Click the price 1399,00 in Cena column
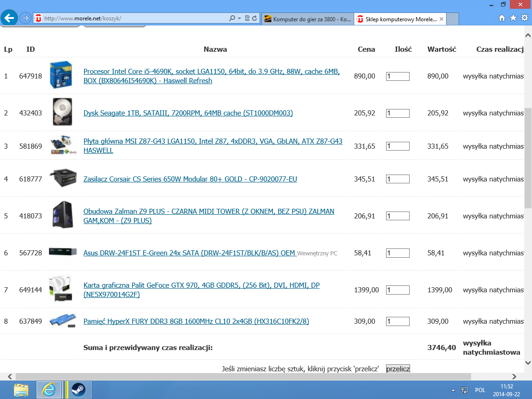This screenshot has width=532, height=399. [x=366, y=290]
